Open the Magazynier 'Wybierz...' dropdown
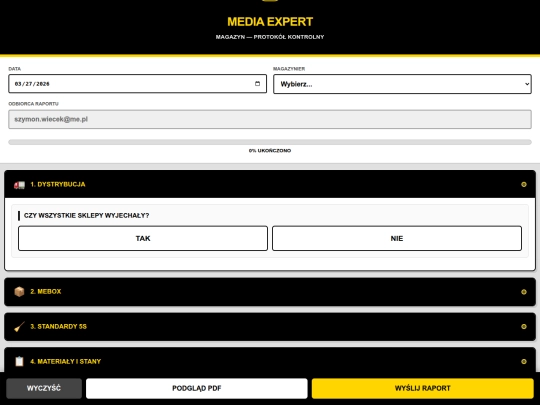 click(402, 84)
